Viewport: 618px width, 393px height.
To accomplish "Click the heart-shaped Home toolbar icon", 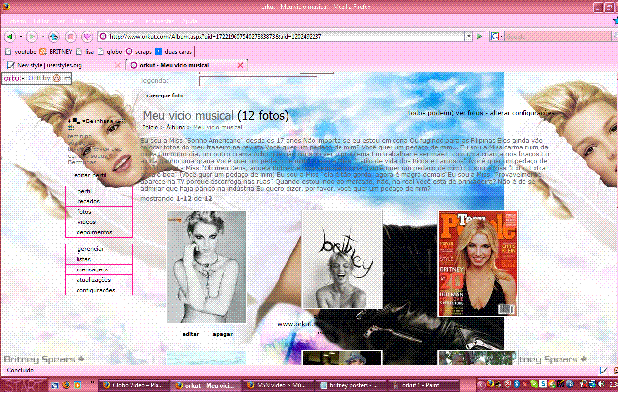I will click(x=87, y=37).
